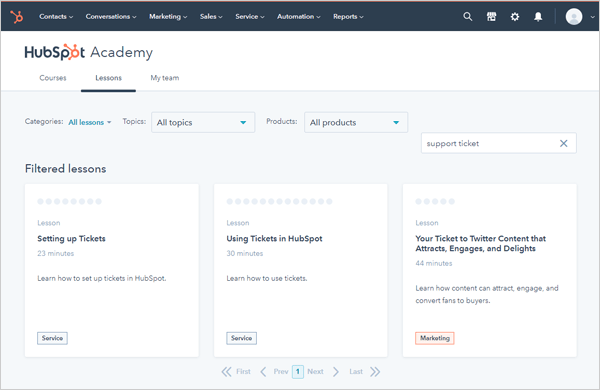Expand the Reports menu
The height and width of the screenshot is (390, 600).
coord(348,16)
